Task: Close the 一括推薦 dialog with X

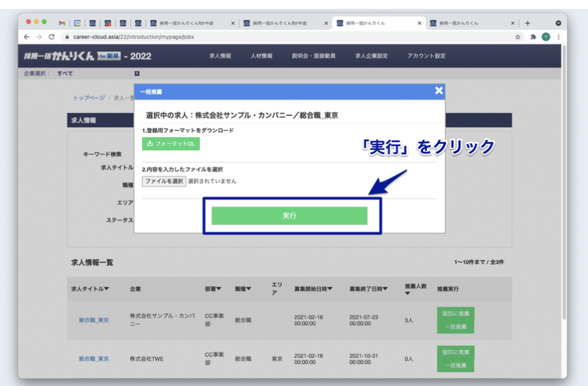Action: tap(439, 90)
